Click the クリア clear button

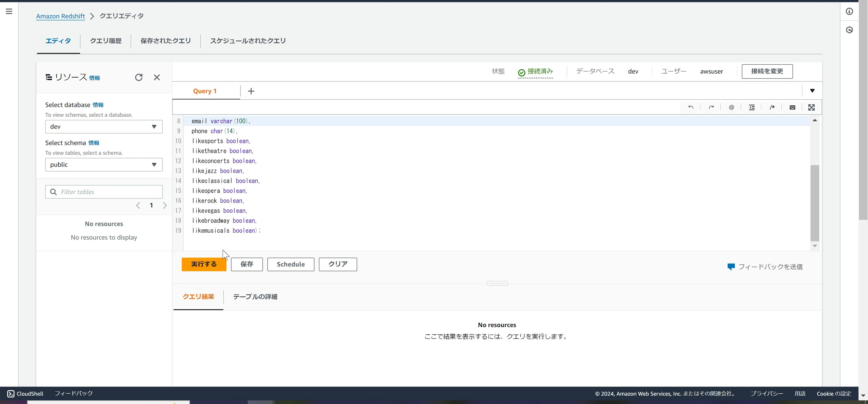click(338, 264)
